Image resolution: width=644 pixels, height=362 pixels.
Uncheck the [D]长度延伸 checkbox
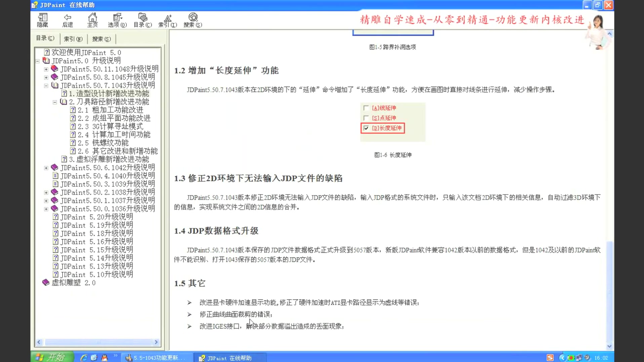click(366, 128)
